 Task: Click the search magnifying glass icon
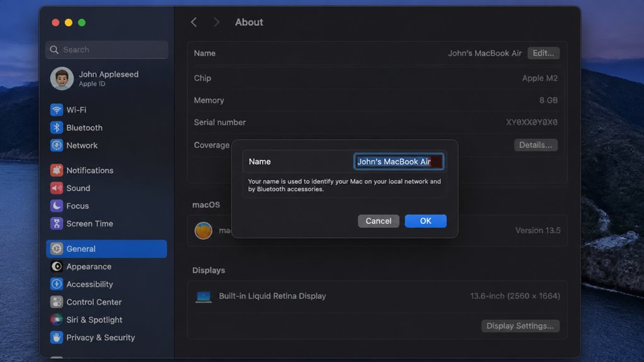54,50
